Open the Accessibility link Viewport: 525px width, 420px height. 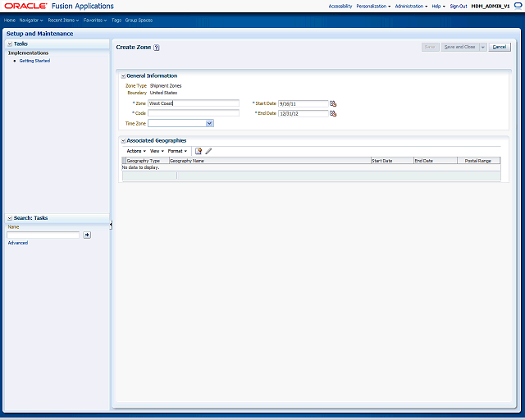coord(340,6)
